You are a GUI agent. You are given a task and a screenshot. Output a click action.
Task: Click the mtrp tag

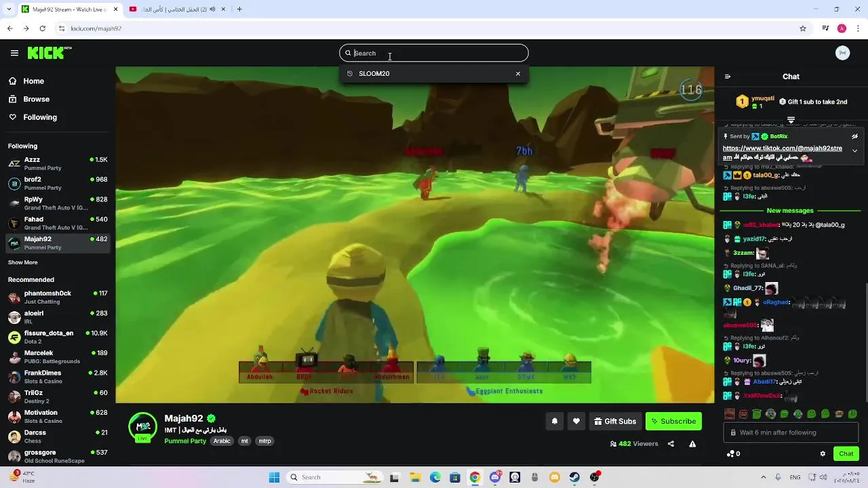click(x=265, y=441)
